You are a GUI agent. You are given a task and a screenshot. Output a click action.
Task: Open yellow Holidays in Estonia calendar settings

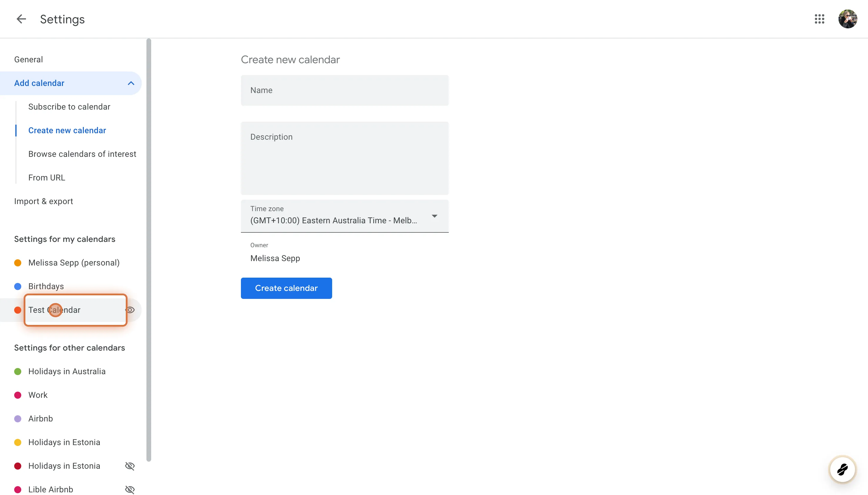[64, 442]
